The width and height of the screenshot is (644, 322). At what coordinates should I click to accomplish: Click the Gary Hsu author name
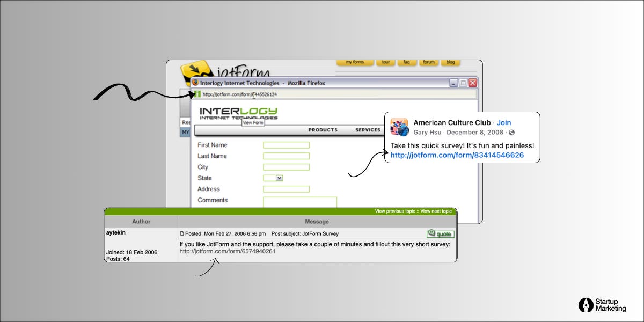click(x=427, y=133)
